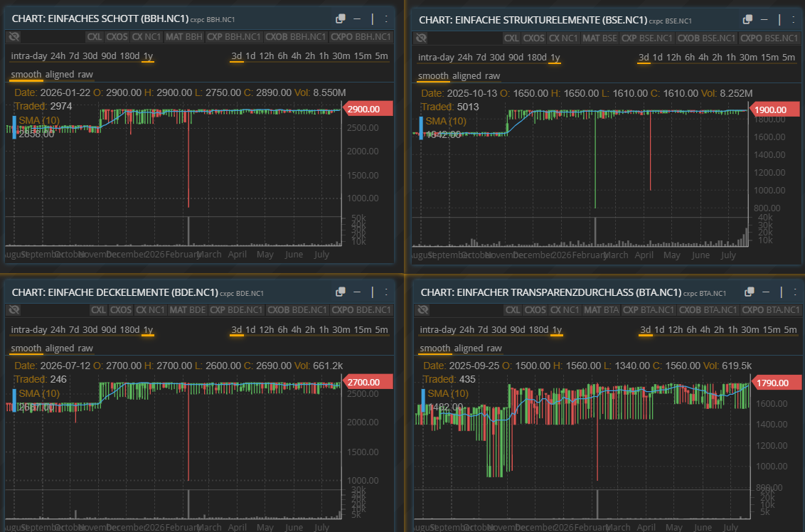This screenshot has height=532, width=805.
Task: Open three-dot menu of BTA.NC1 chart
Action: (795, 292)
